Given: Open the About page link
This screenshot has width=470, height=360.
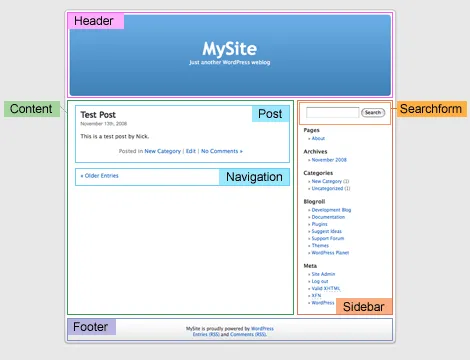Looking at the screenshot, I should coord(318,138).
